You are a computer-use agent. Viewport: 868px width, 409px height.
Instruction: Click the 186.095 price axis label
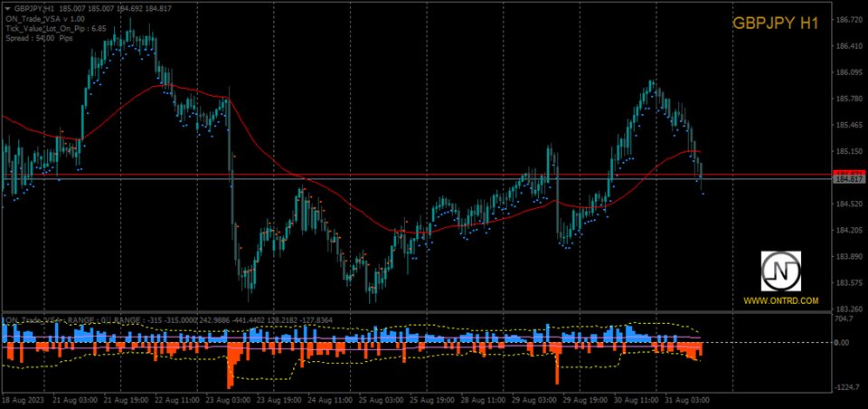(x=849, y=72)
